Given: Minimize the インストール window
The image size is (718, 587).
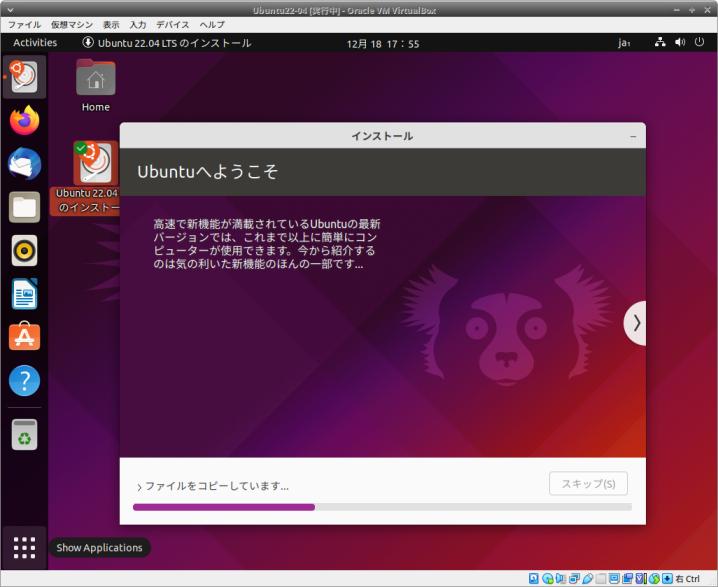Looking at the screenshot, I should click(x=633, y=136).
